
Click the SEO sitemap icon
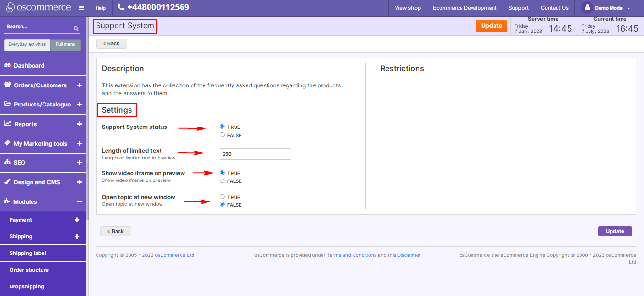click(x=7, y=162)
